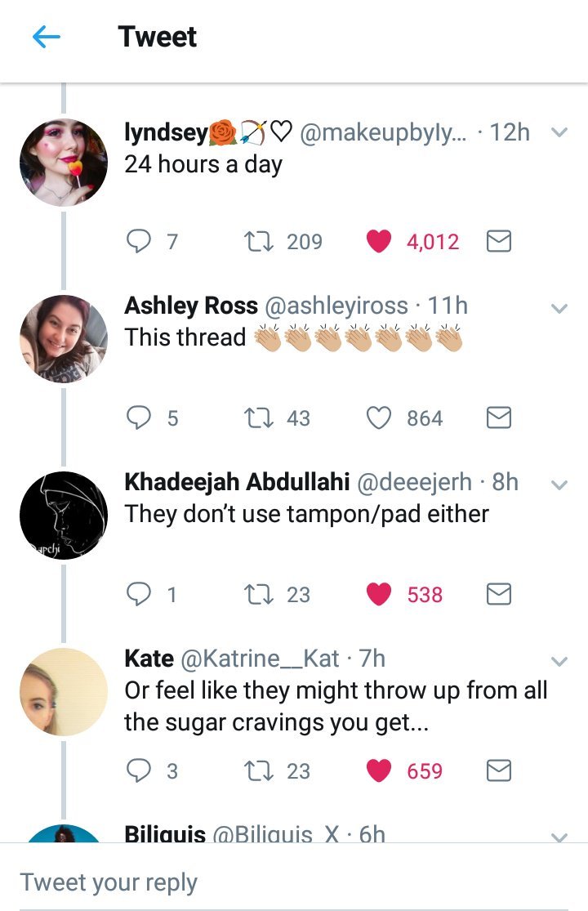This screenshot has height=911, width=588.
Task: Like Ashley Ross's tweet with 864 likes
Action: tap(378, 418)
